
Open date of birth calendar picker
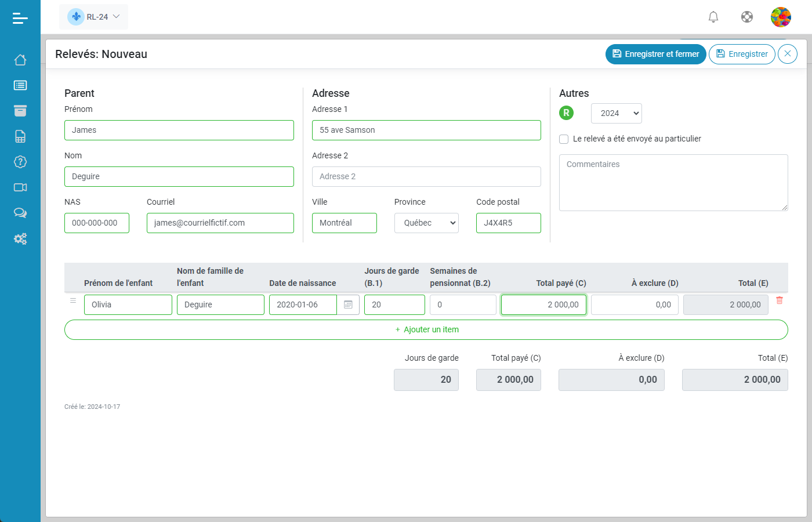348,304
